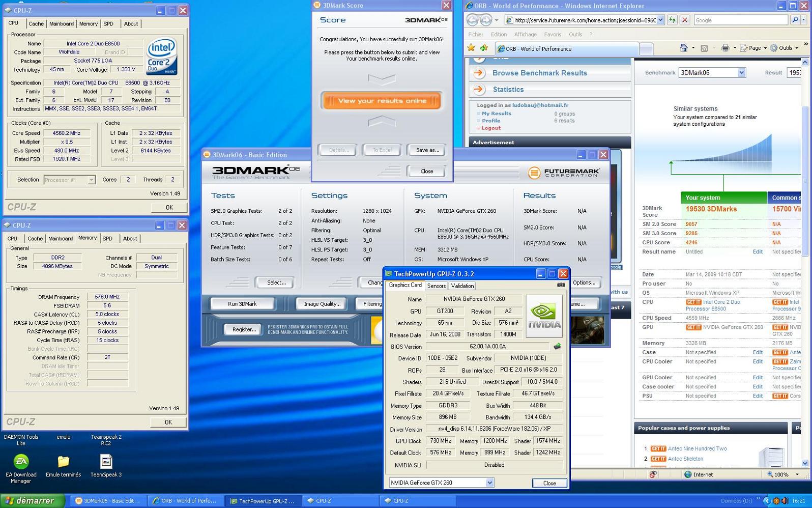Click the IE Stop (red X) icon
This screenshot has width=812, height=508.
tap(685, 20)
